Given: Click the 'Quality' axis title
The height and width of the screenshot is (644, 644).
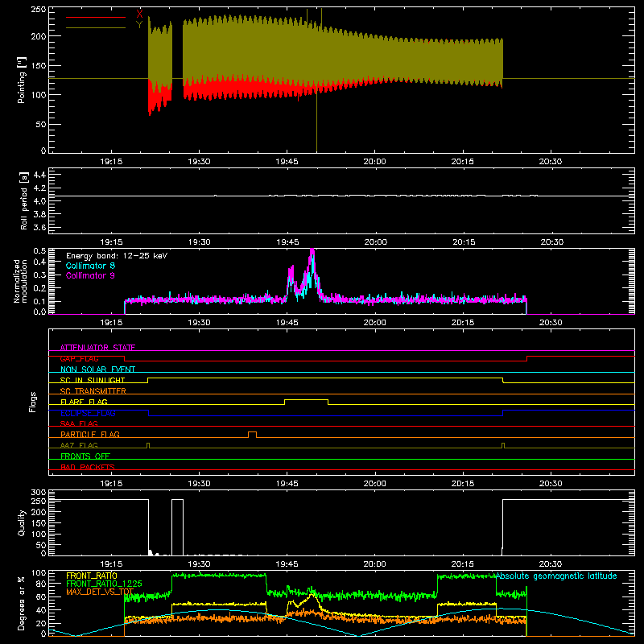Looking at the screenshot, I should [x=22, y=522].
